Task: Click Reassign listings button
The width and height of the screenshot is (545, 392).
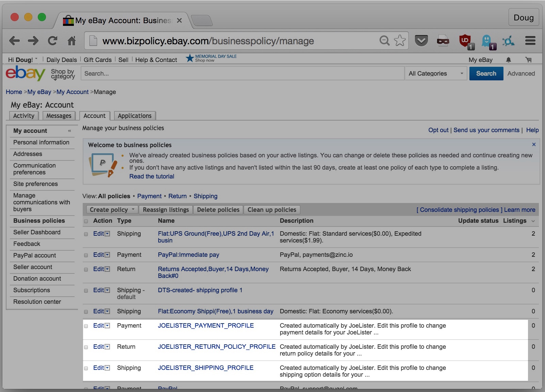Action: pyautogui.click(x=166, y=210)
